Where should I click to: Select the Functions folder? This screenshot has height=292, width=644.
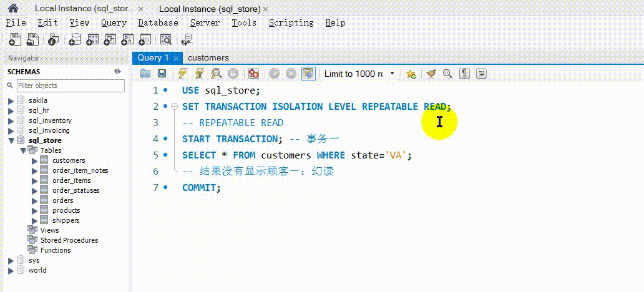(x=56, y=250)
